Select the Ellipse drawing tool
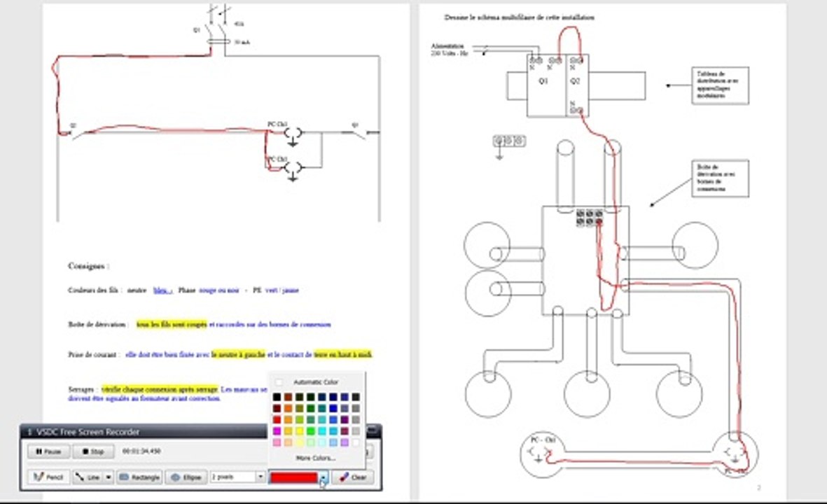This screenshot has height=504, width=827. click(186, 477)
